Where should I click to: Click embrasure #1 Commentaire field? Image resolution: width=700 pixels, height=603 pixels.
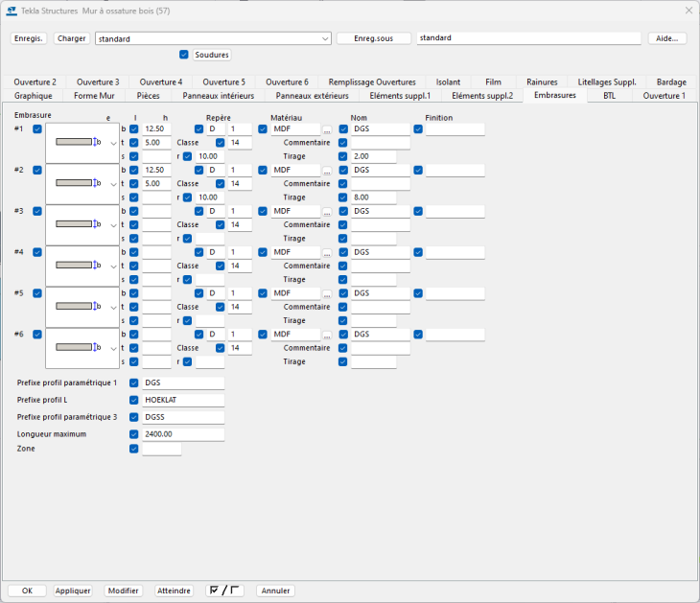pyautogui.click(x=381, y=143)
